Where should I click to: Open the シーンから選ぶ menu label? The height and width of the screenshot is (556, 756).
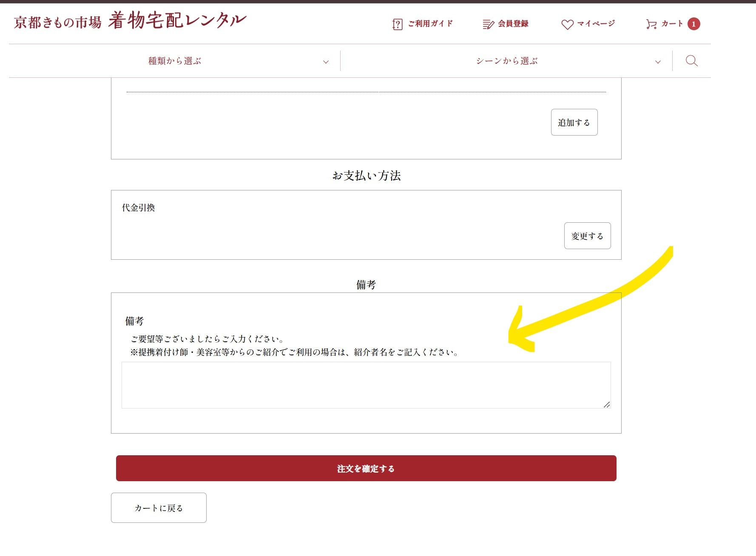[506, 61]
